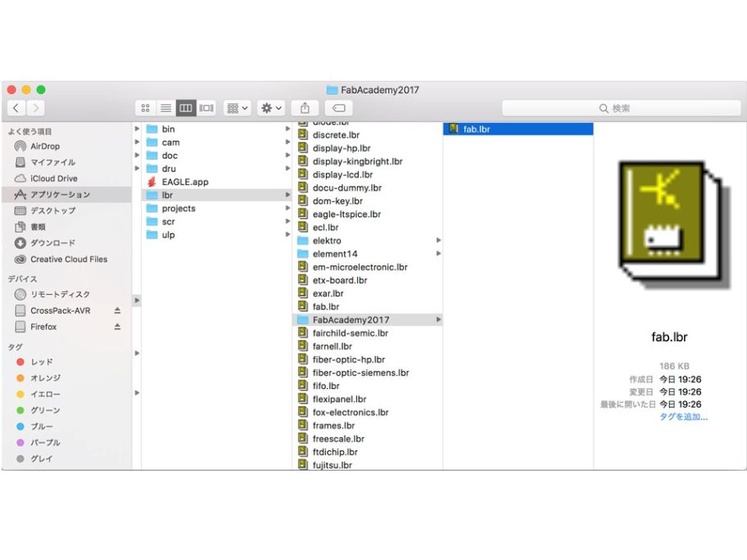Image resolution: width=747 pixels, height=560 pixels.
Task: Select the イエロー yellow tag
Action: [x=66, y=395]
